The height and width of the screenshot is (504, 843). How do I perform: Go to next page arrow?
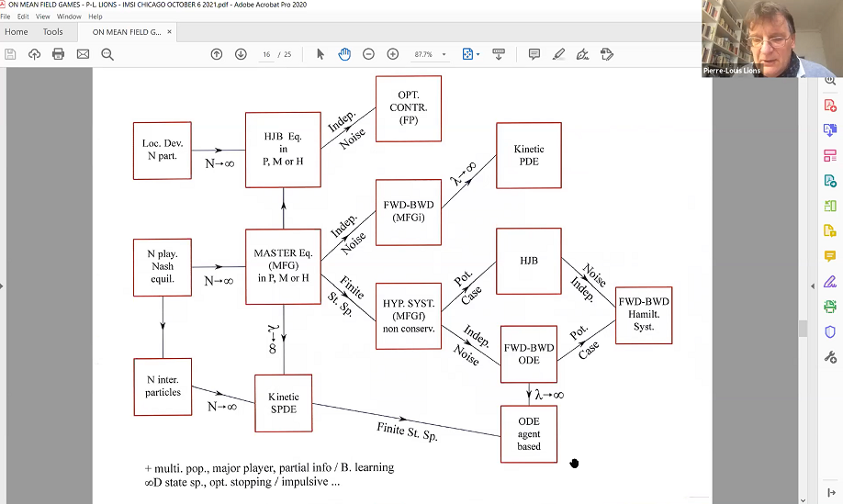241,54
